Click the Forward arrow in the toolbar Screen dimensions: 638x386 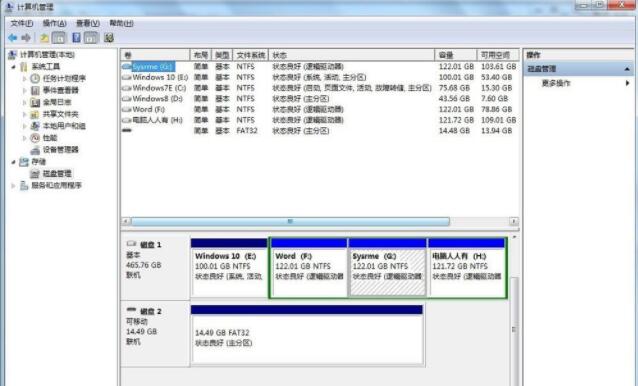point(26,38)
